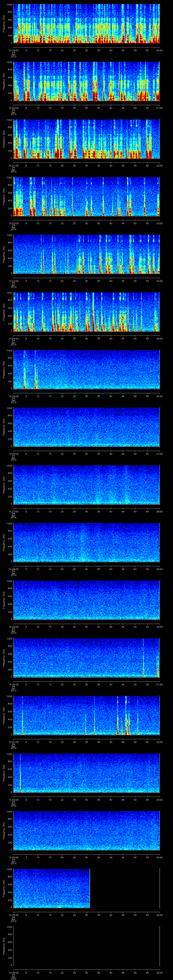The width and height of the screenshot is (173, 980).
Task: Click the "10:27:00" start time label
Action: (x=14, y=511)
